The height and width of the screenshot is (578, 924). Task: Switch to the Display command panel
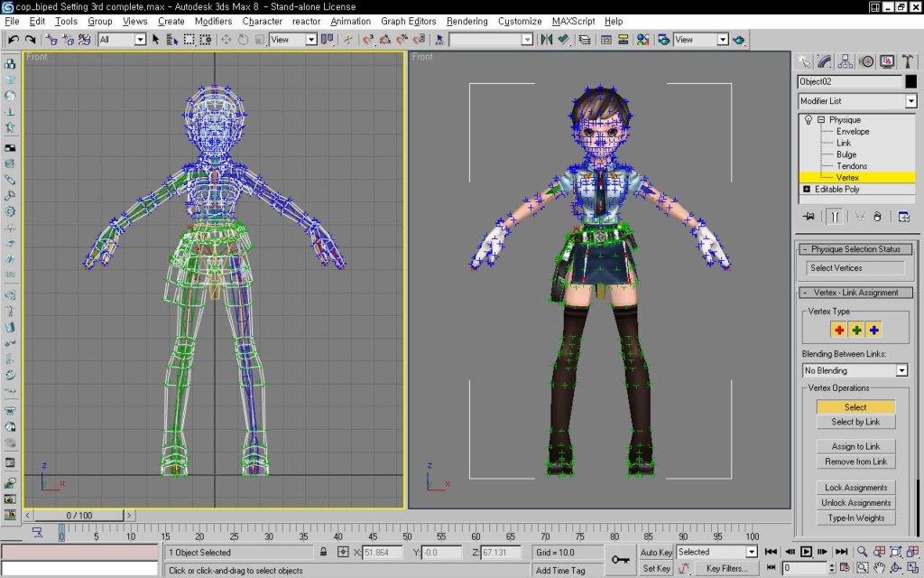(887, 61)
